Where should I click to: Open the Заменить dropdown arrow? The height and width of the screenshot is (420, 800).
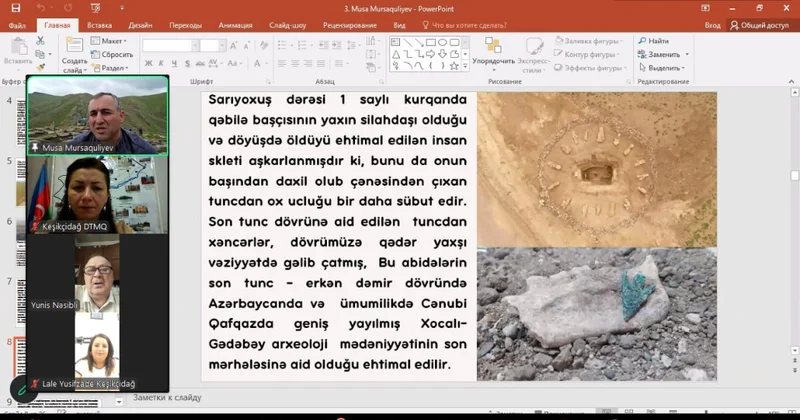pyautogui.click(x=687, y=54)
